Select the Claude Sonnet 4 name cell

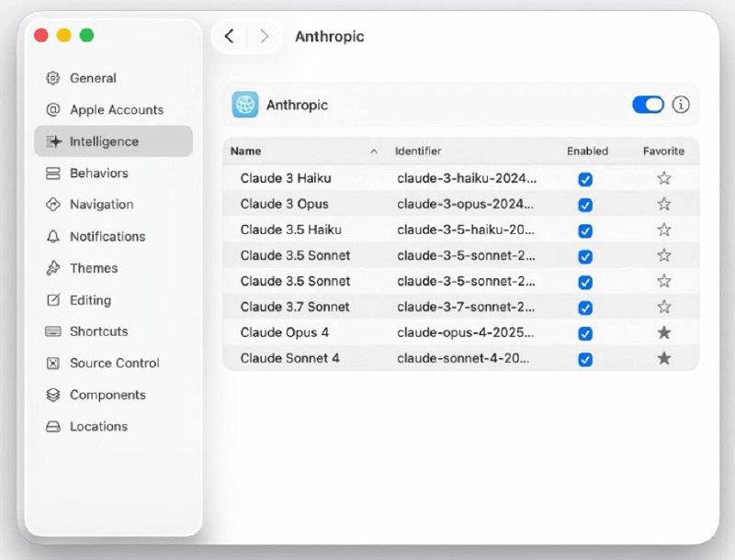(x=289, y=358)
